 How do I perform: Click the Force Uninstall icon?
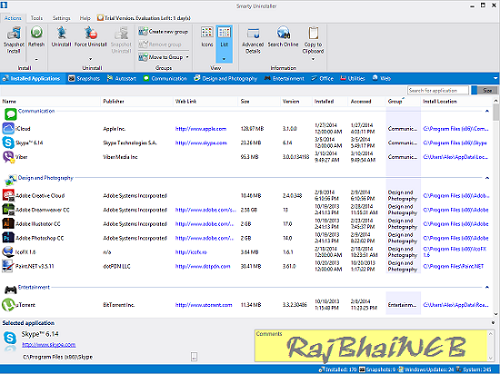pyautogui.click(x=90, y=33)
